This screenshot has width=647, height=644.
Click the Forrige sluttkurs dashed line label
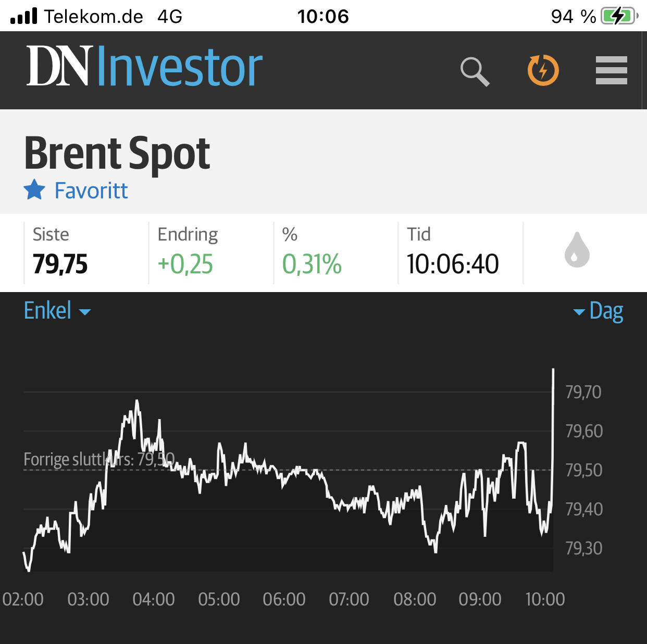(x=99, y=459)
